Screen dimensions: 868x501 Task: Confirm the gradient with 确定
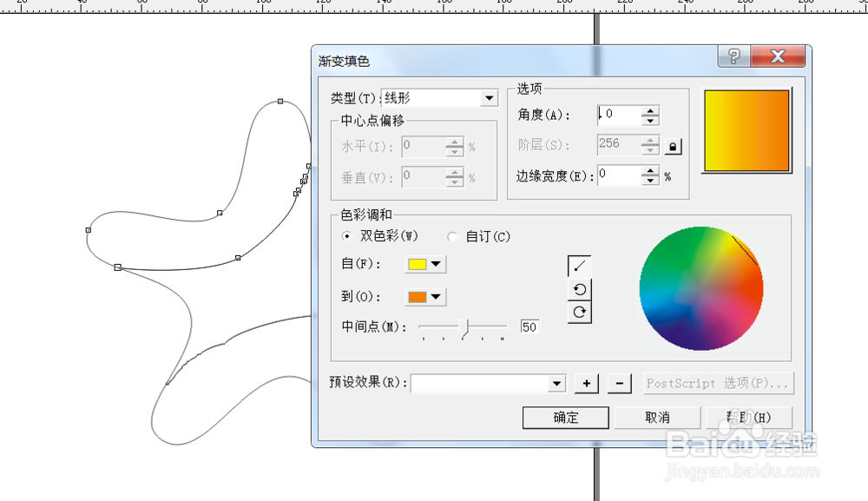pos(565,418)
